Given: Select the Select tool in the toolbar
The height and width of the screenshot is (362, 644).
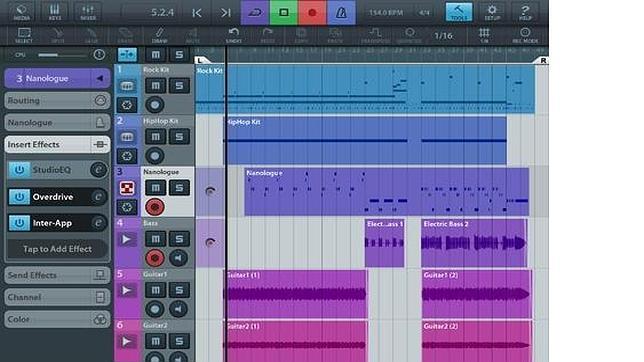Looking at the screenshot, I should coord(24,35).
